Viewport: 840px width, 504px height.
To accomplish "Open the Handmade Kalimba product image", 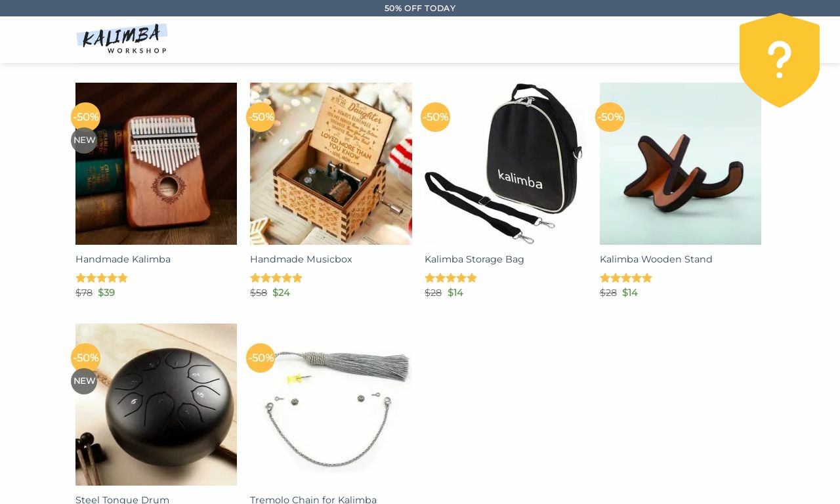I will click(x=156, y=164).
